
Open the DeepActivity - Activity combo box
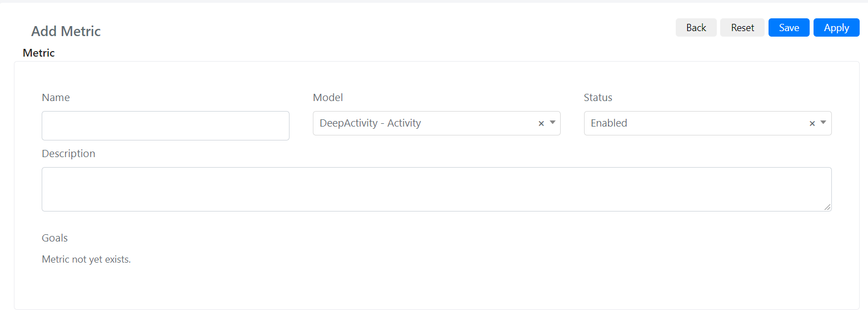[437, 123]
